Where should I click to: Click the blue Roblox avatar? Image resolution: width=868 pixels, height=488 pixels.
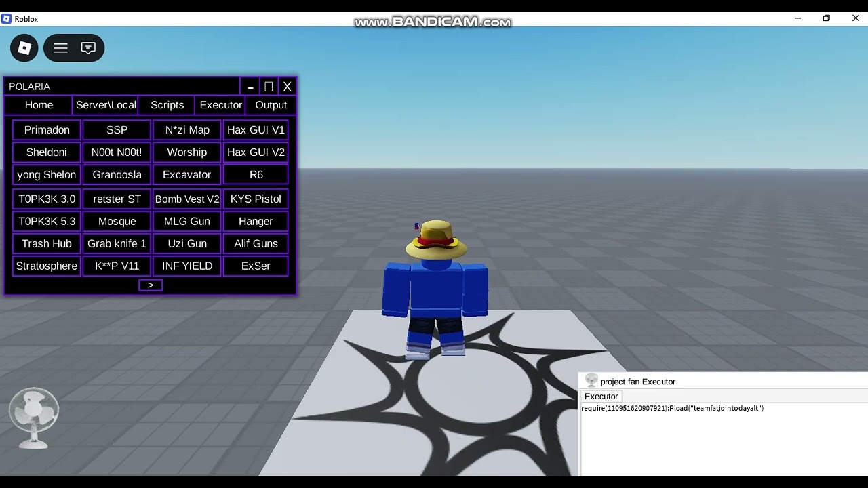(435, 289)
